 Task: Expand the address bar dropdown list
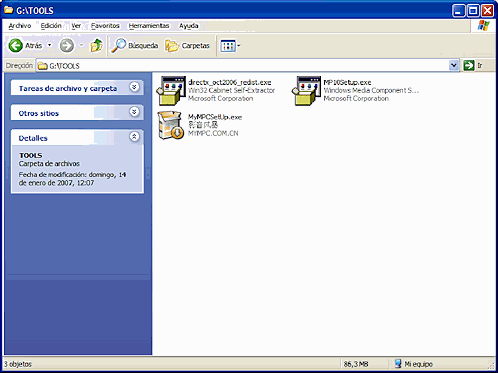point(453,65)
